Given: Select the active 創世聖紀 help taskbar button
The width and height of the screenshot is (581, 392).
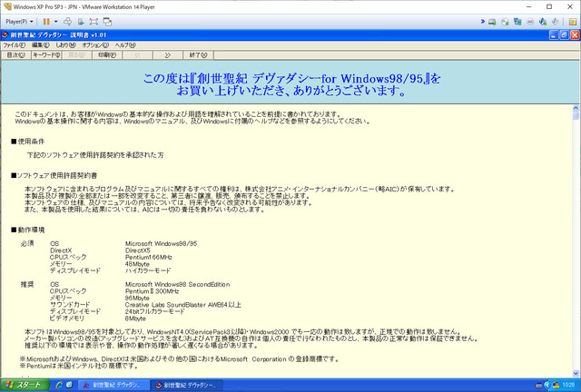Looking at the screenshot, I should pyautogui.click(x=186, y=385).
